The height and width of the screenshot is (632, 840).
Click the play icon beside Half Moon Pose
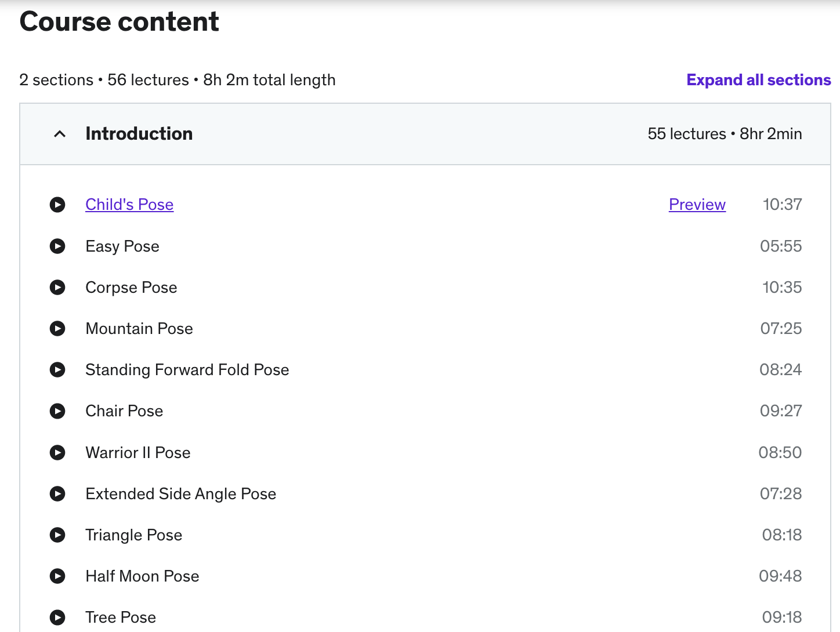[57, 576]
